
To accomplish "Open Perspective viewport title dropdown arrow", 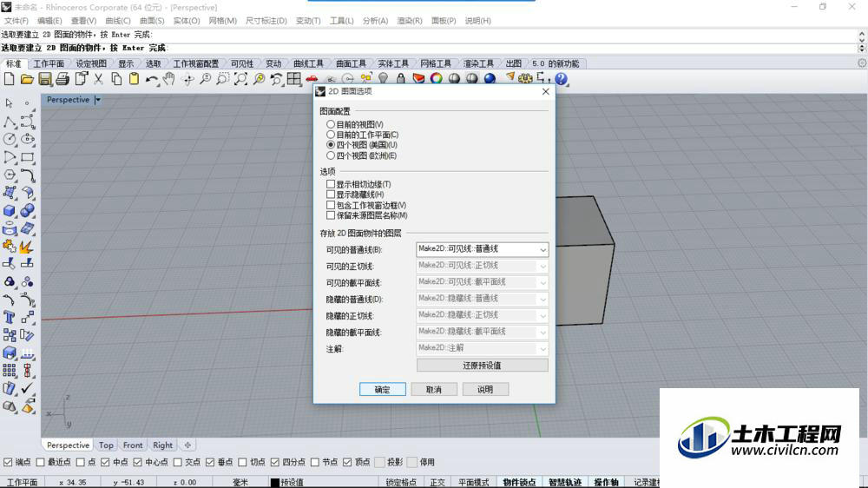I will click(98, 100).
